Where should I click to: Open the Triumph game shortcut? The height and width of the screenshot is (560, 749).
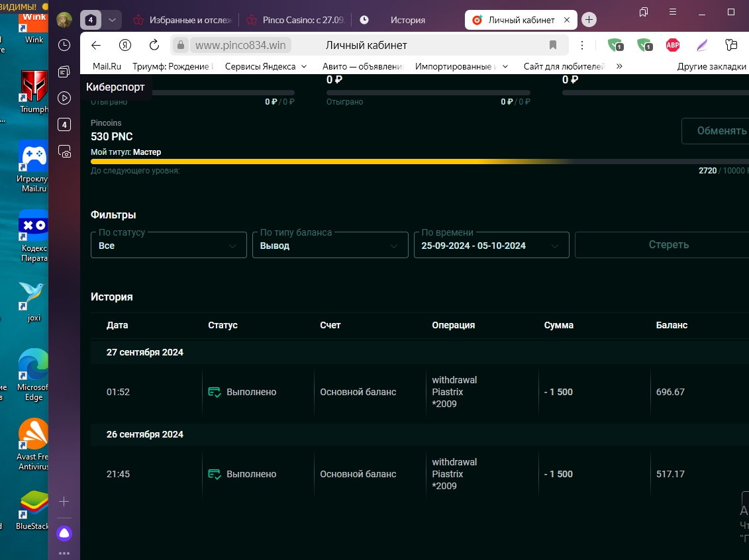coord(33,92)
